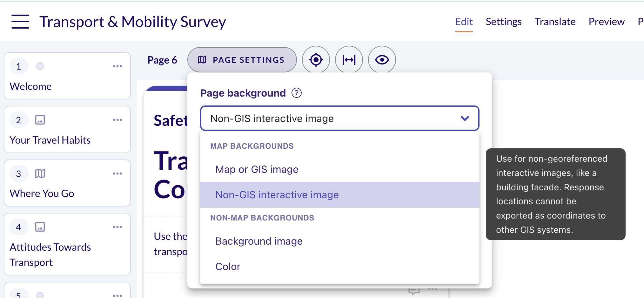Click the fit-width arrows icon button
The height and width of the screenshot is (298, 644).
349,60
